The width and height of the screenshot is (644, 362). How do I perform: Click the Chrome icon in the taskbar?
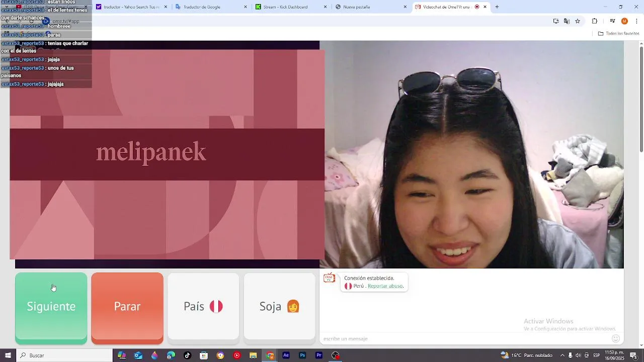270,355
